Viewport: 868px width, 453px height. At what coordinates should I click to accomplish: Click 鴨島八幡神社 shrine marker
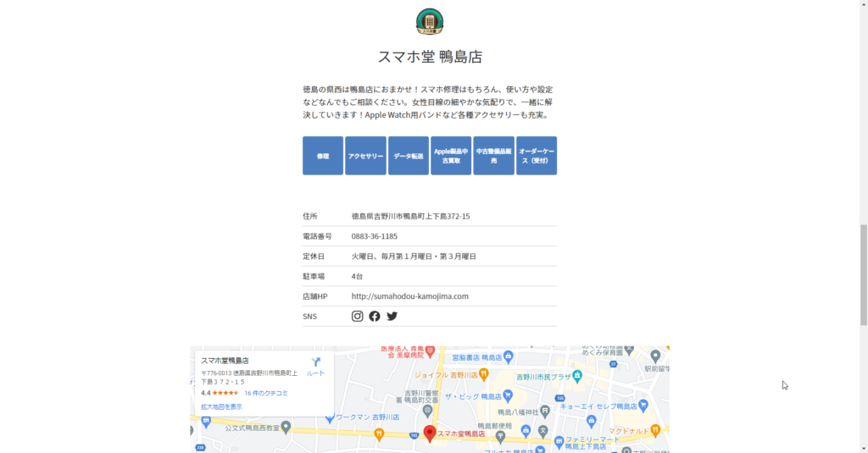[545, 411]
